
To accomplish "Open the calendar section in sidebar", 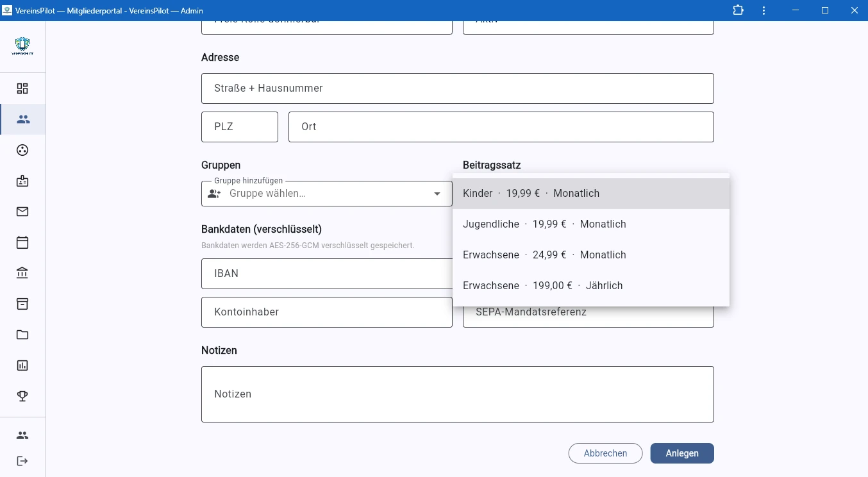I will tap(22, 242).
